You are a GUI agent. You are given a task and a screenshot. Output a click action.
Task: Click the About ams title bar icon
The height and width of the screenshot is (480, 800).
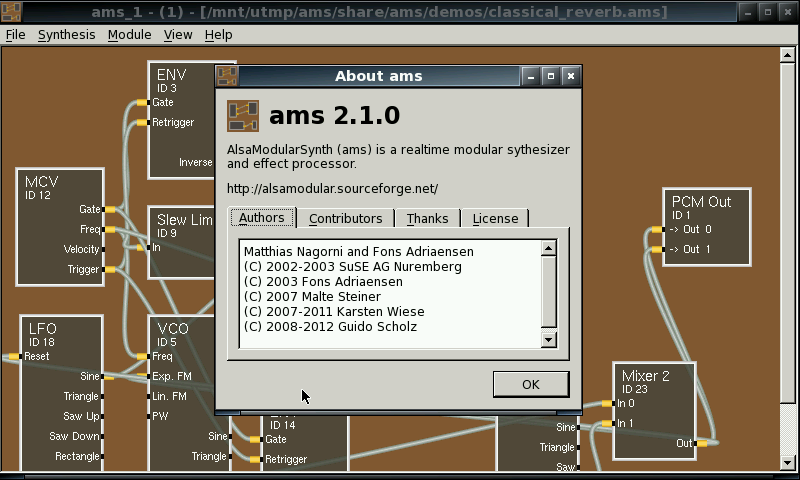pos(227,76)
